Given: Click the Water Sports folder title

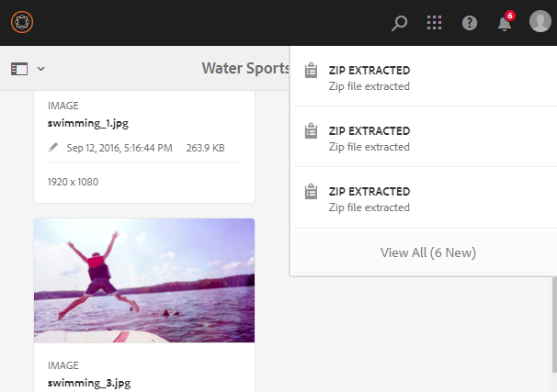Looking at the screenshot, I should 245,69.
